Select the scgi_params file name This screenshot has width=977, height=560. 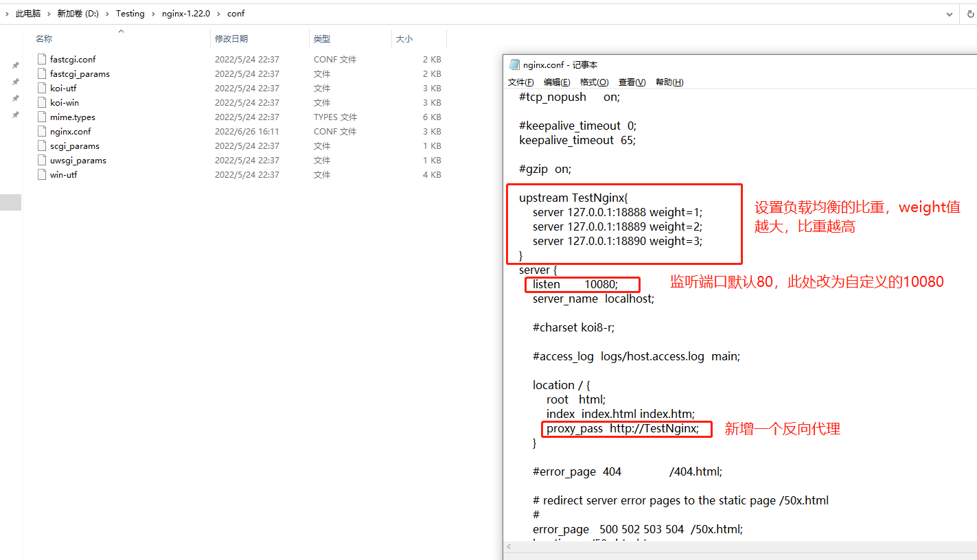[75, 146]
